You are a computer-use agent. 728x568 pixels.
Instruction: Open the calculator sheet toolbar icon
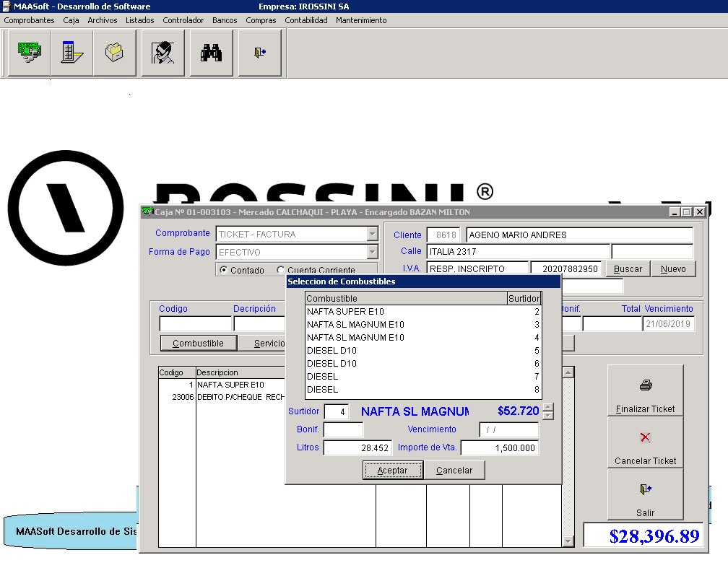[x=72, y=53]
